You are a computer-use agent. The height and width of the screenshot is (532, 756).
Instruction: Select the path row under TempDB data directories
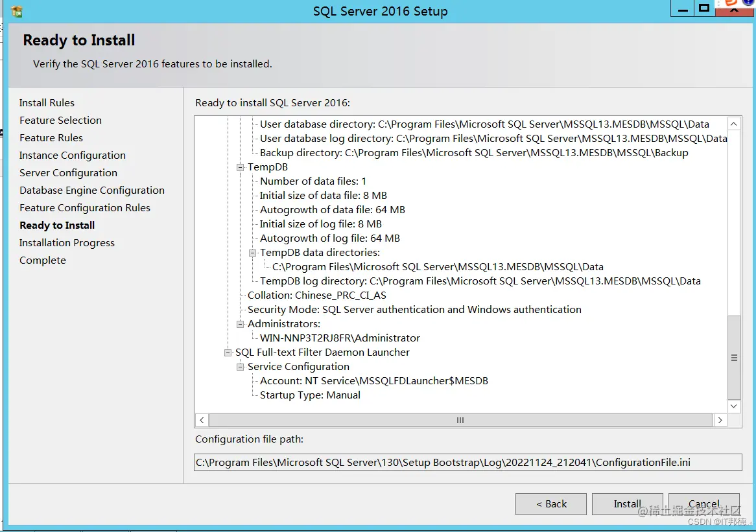tap(438, 267)
